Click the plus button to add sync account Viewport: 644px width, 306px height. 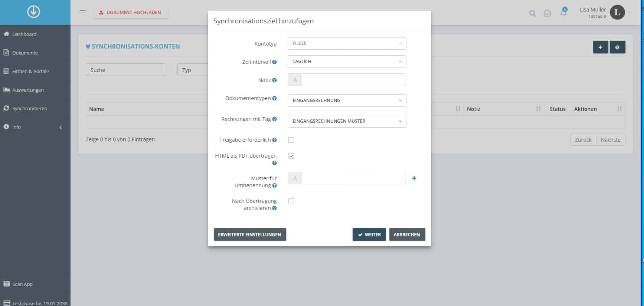pos(600,47)
